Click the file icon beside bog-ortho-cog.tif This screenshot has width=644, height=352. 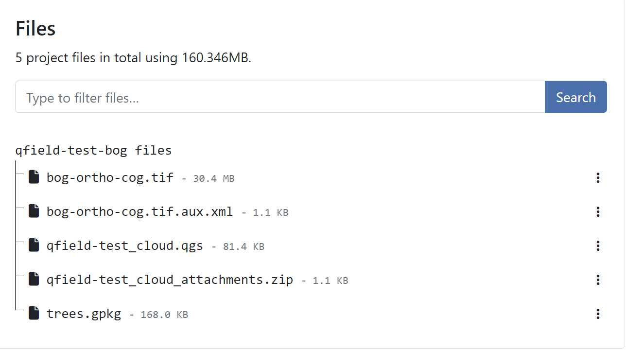34,177
